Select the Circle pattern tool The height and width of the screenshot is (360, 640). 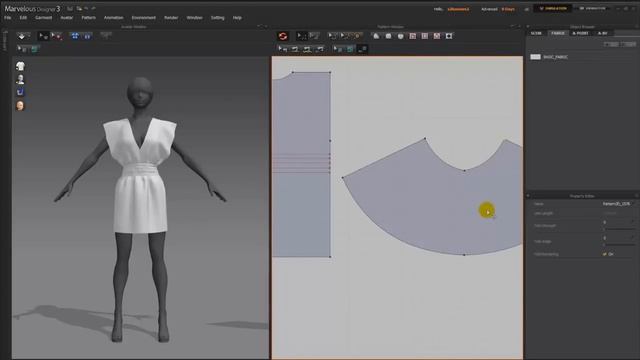click(x=400, y=36)
